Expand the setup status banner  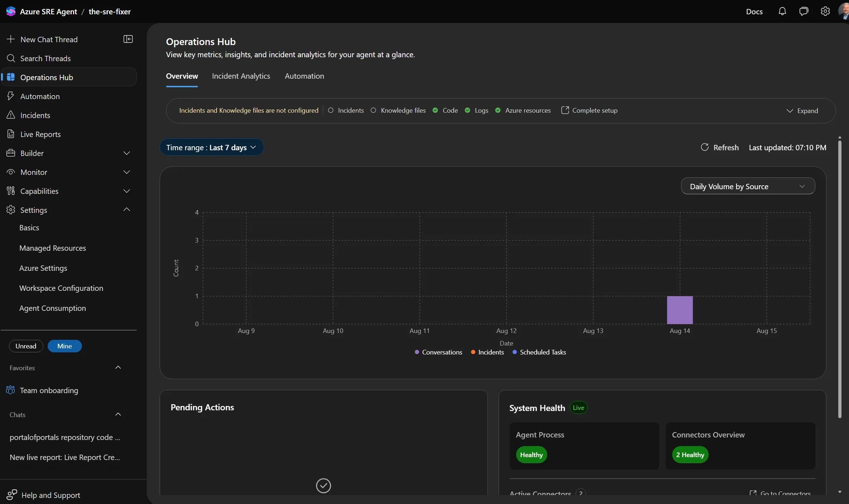tap(802, 111)
